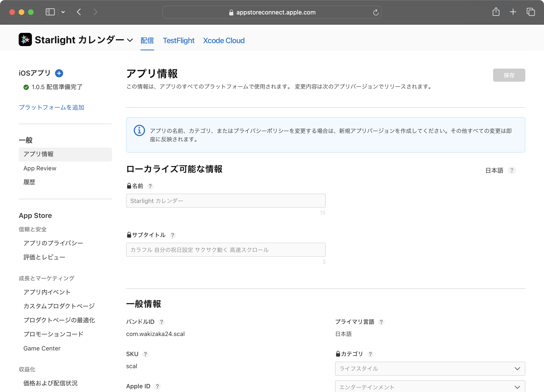Click the help icon beside プライマリ言語
544x392 pixels.
click(x=381, y=322)
